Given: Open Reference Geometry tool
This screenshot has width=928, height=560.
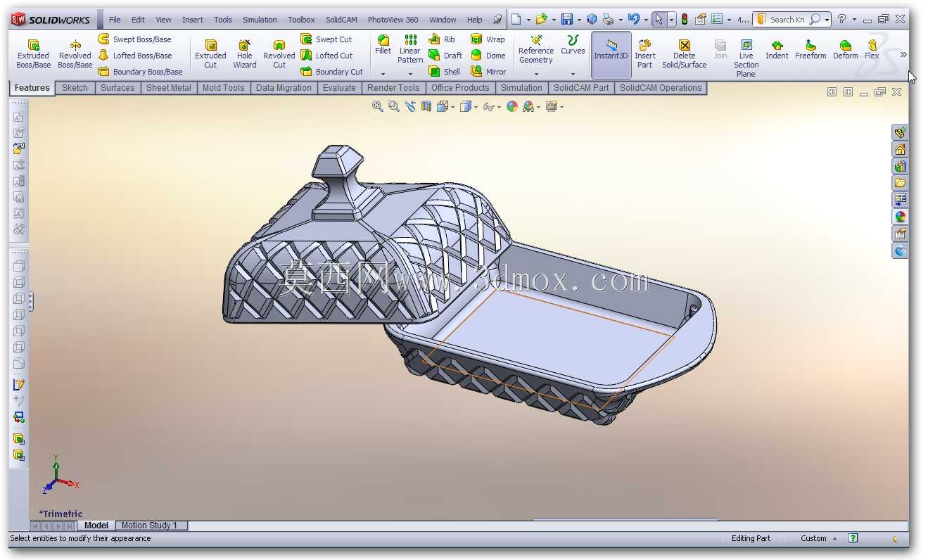Looking at the screenshot, I should (536, 49).
